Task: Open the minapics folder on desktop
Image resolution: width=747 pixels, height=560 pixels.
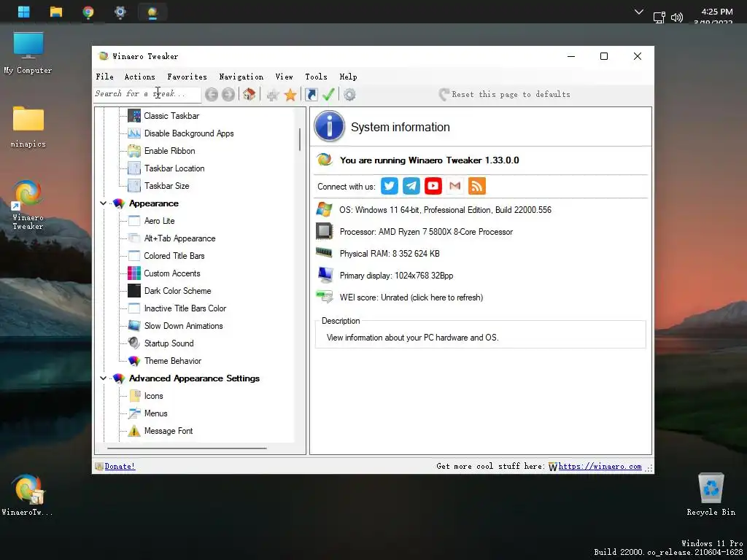Action: (x=28, y=127)
